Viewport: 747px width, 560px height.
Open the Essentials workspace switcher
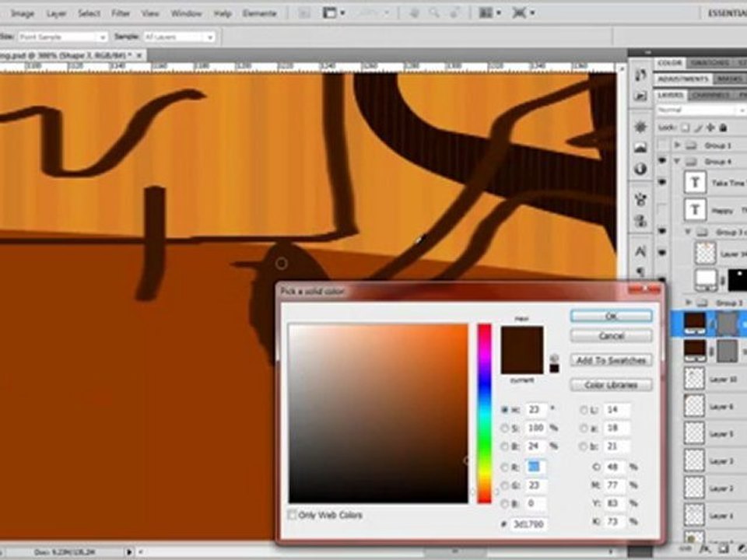tap(727, 13)
